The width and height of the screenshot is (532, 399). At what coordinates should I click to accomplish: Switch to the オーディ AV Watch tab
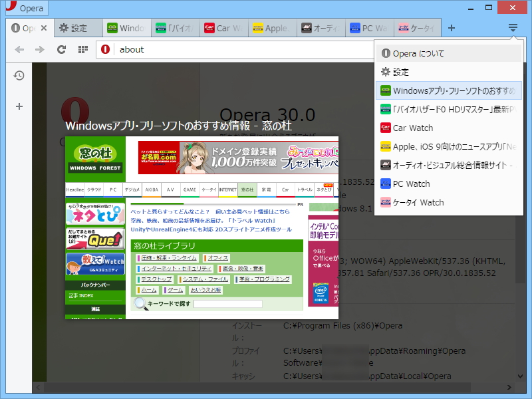(321, 28)
